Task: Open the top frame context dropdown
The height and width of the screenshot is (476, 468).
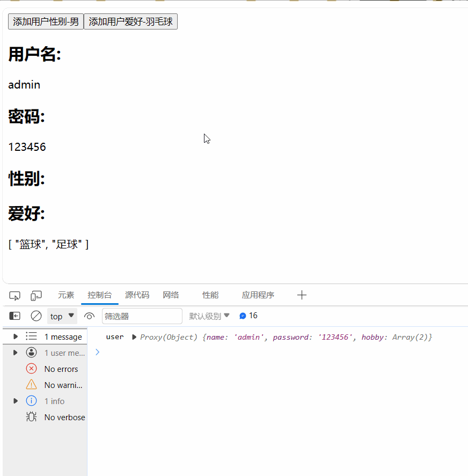Action: pos(61,316)
